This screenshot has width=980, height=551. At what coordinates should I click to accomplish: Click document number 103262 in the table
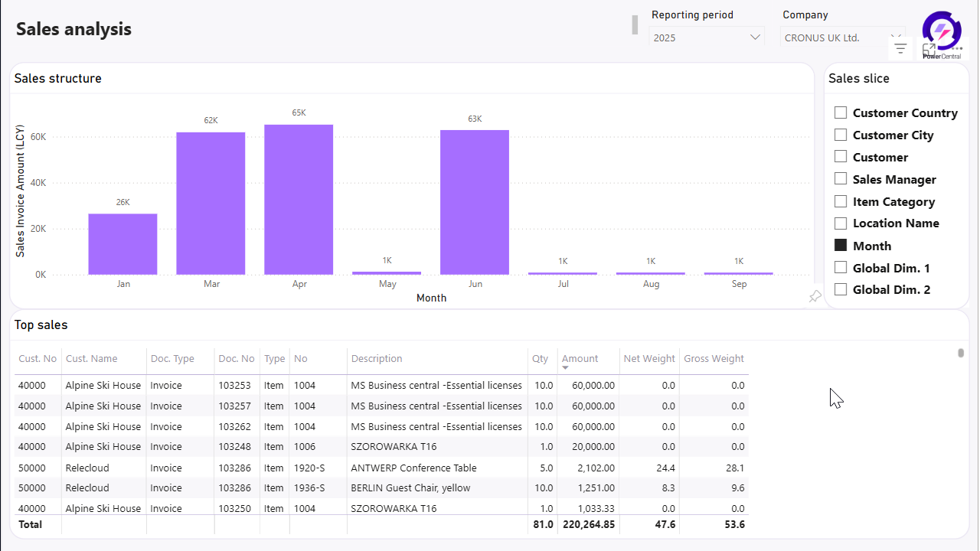[234, 426]
